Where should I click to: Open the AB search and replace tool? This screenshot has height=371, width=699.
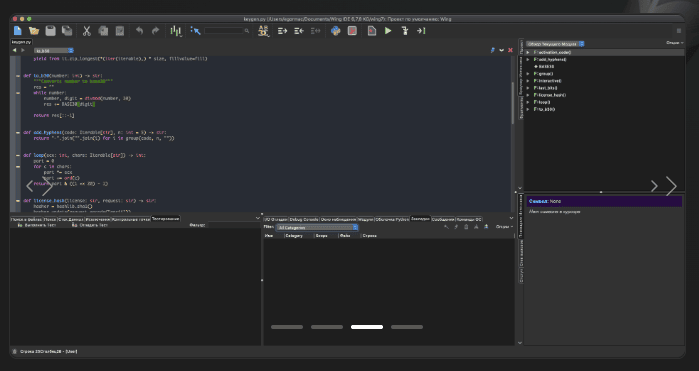(x=263, y=31)
